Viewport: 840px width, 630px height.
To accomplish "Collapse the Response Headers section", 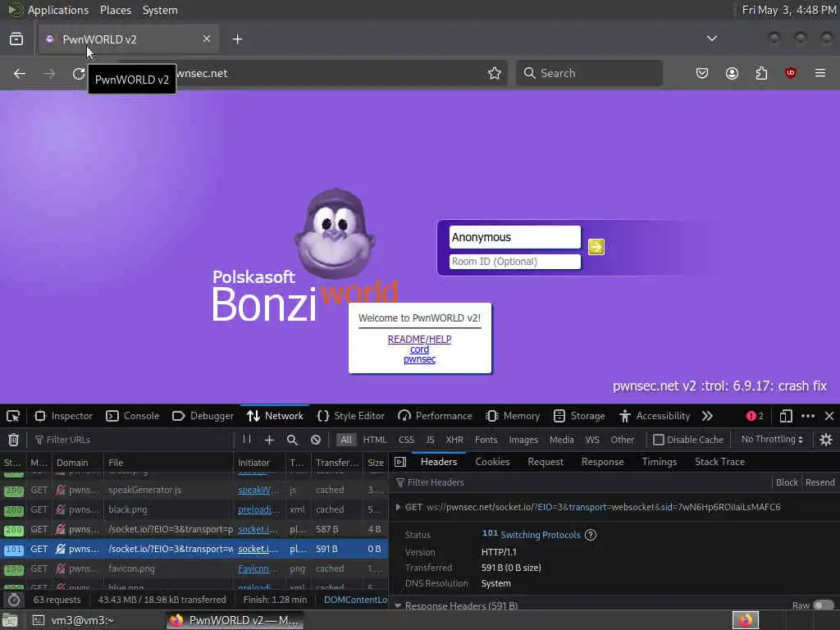I will pyautogui.click(x=398, y=606).
